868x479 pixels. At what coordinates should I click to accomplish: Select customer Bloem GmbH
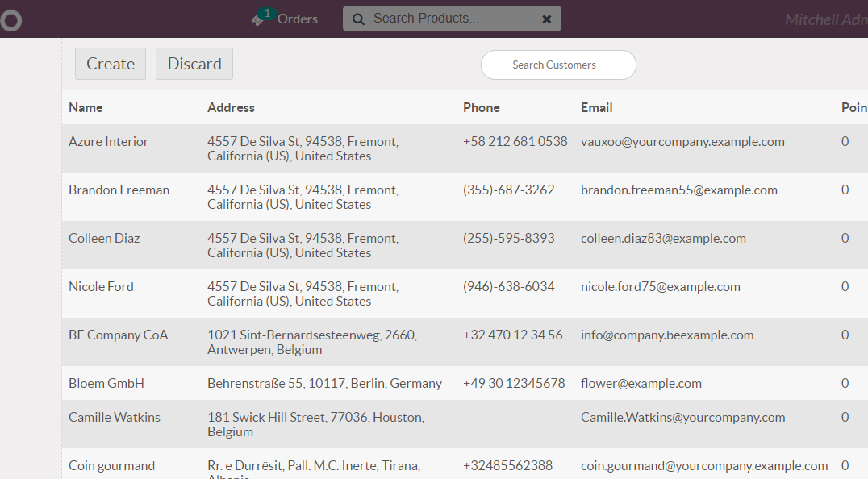106,383
